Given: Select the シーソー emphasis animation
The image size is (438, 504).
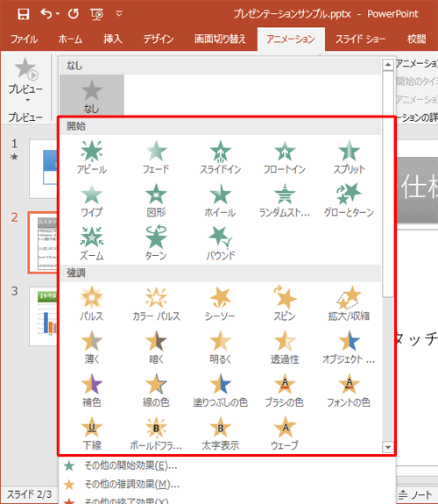Looking at the screenshot, I should pos(220,304).
